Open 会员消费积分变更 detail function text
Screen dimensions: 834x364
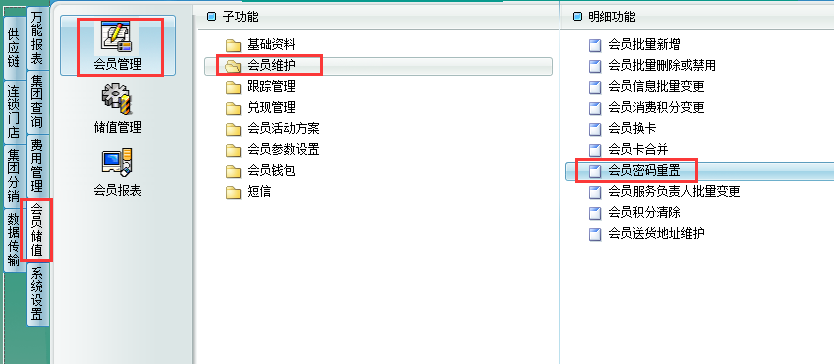click(x=656, y=108)
